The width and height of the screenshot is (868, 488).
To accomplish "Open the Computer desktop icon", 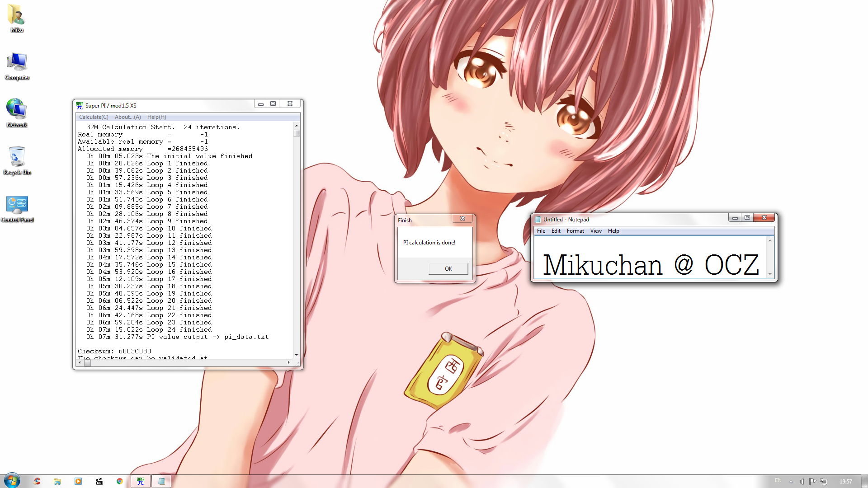I will 17,66.
